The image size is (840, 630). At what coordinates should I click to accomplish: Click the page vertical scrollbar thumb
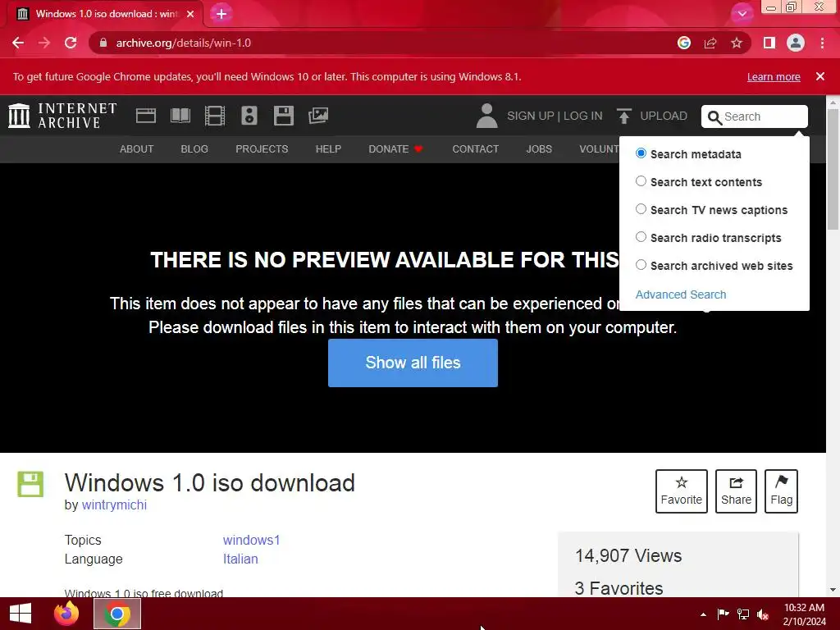(833, 169)
